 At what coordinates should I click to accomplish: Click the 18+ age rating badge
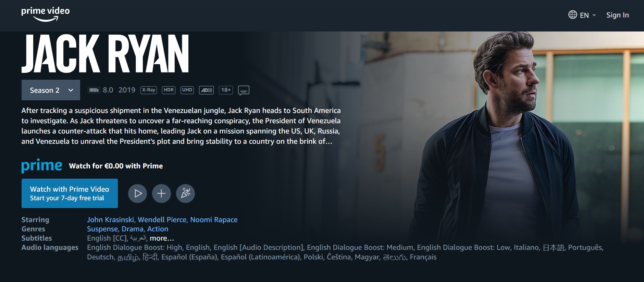tap(226, 90)
